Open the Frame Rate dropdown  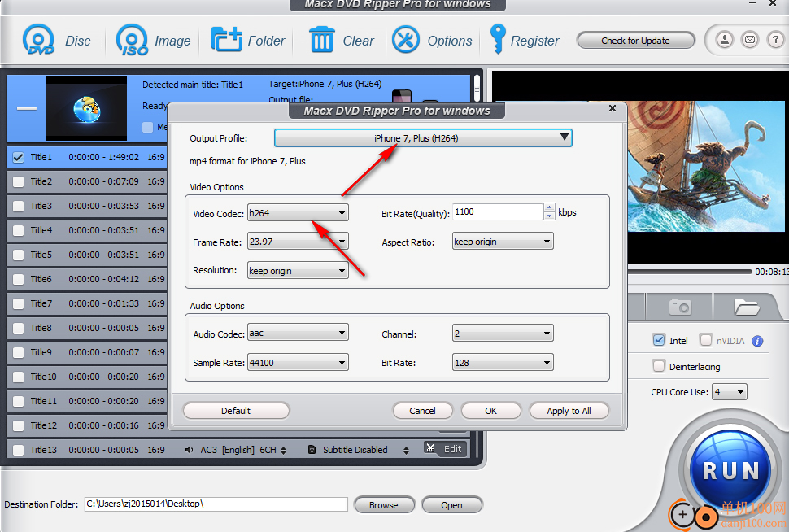tap(298, 242)
